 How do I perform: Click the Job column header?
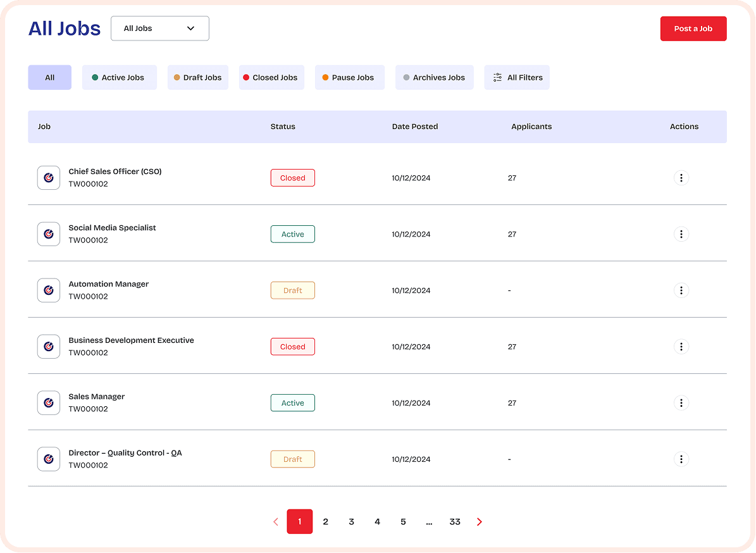[44, 127]
